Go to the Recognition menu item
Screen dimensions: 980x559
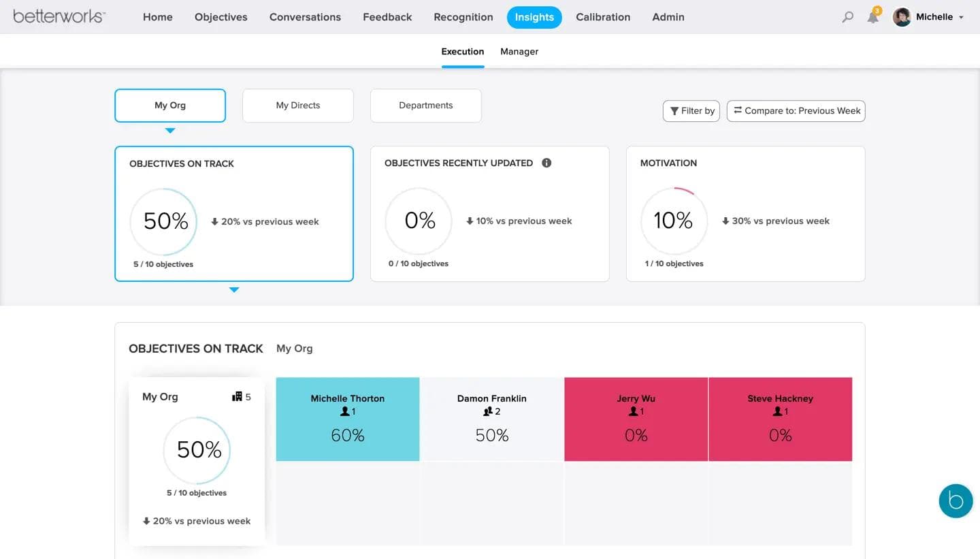463,17
